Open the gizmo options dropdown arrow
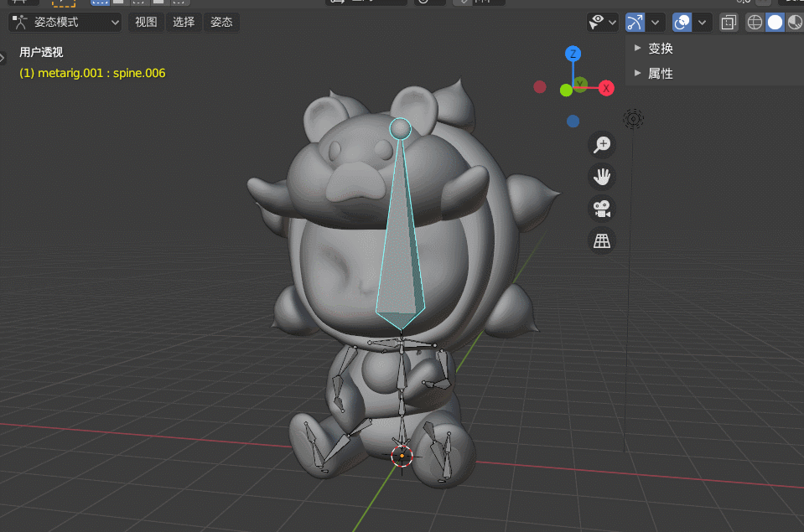Image resolution: width=804 pixels, height=532 pixels. click(656, 22)
